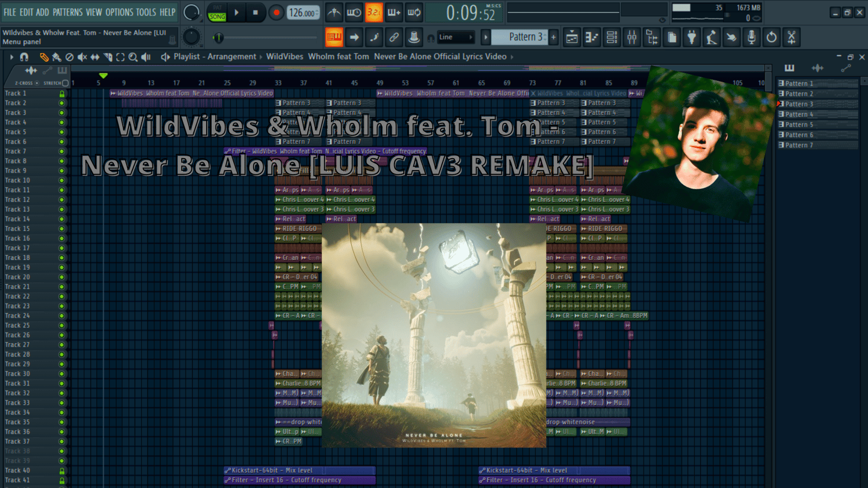This screenshot has height=488, width=868.
Task: Click the red record button
Action: 276,12
